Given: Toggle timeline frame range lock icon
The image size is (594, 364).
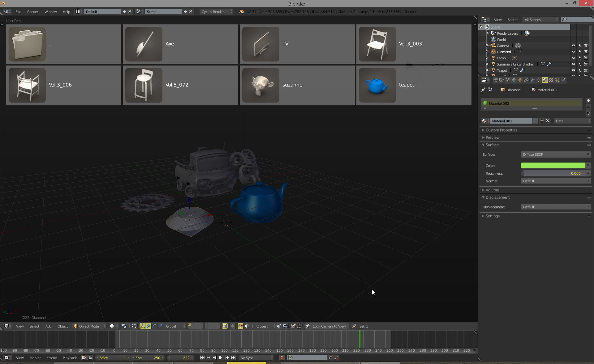Looking at the screenshot, I should [90, 358].
